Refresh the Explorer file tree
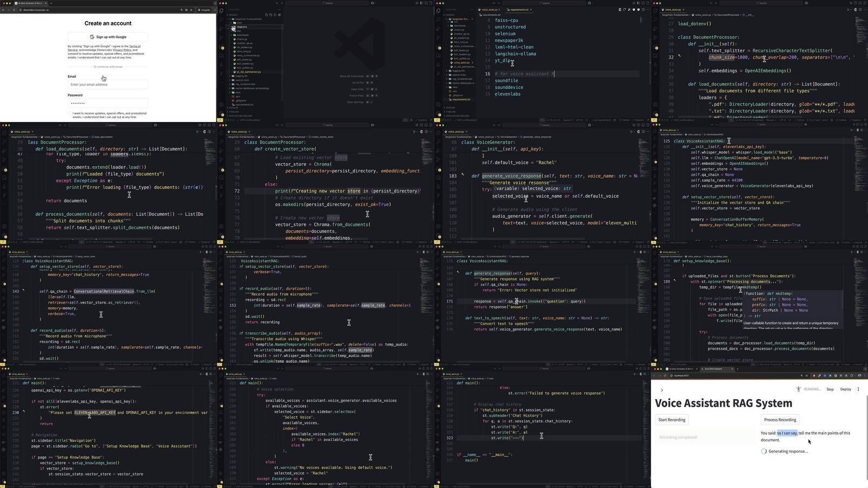Image resolution: width=868 pixels, height=488 pixels. (276, 15)
